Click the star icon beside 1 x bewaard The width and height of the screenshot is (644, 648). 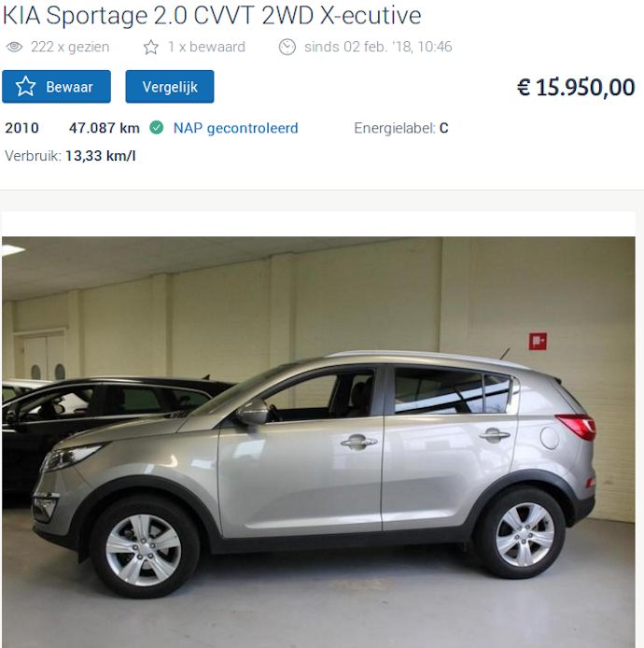(x=151, y=47)
